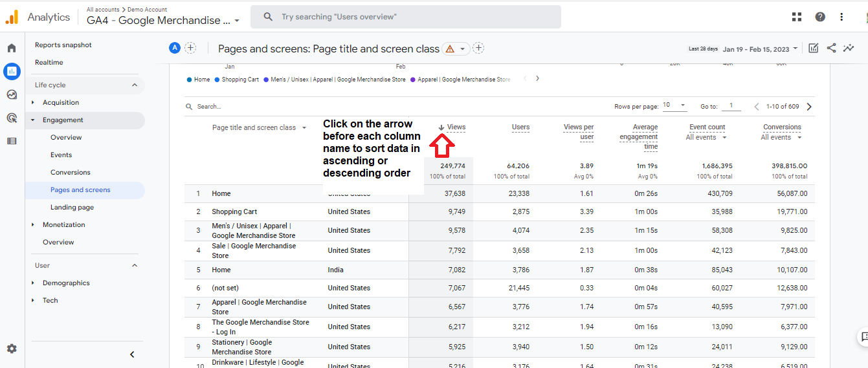
Task: Open the three-dot more options menu
Action: [841, 17]
